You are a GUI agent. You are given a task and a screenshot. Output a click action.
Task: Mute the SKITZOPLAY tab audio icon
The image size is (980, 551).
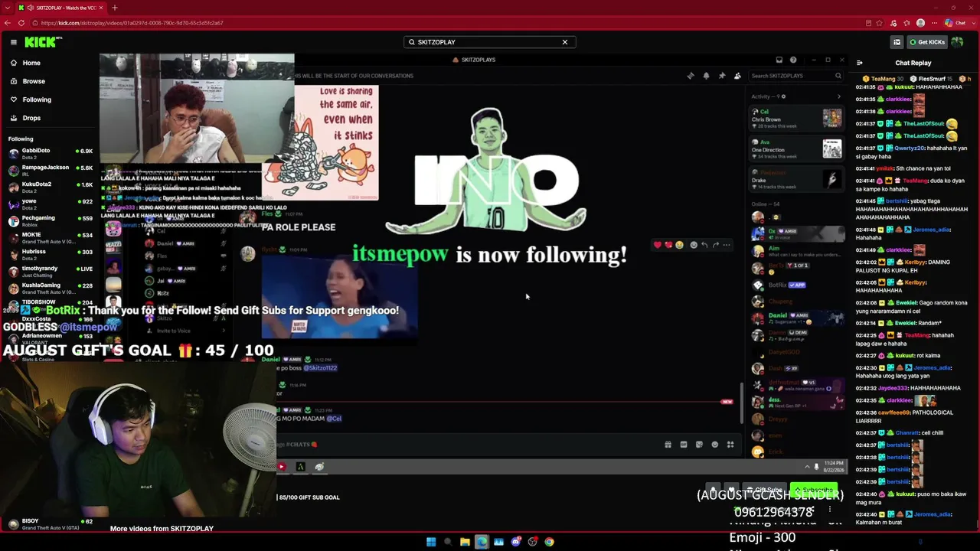(31, 8)
